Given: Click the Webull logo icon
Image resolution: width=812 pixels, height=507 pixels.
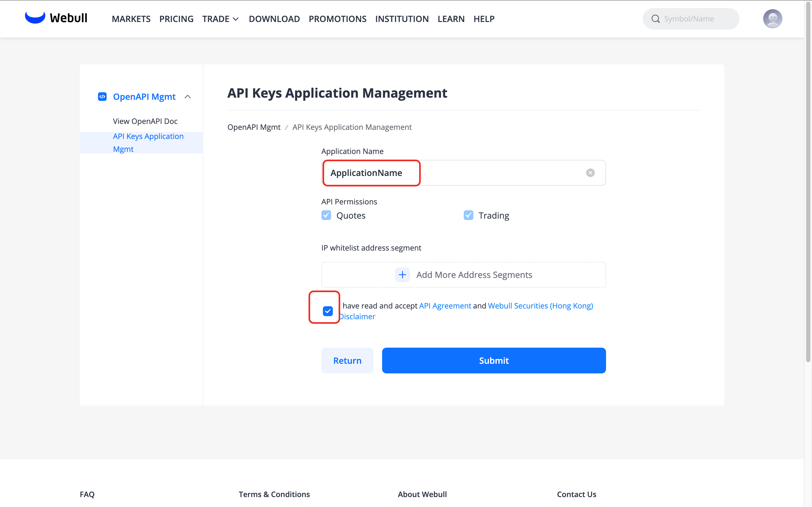Looking at the screenshot, I should click(x=35, y=17).
